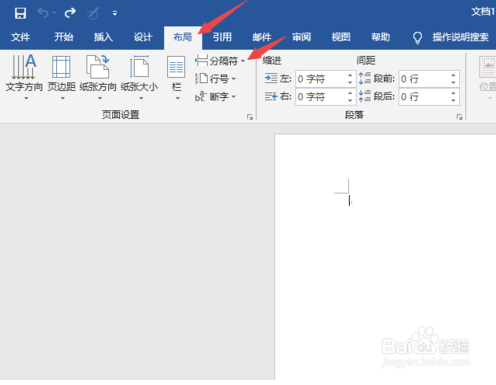Open the 页边距 margins tool
Image resolution: width=496 pixels, height=385 pixels.
coord(62,73)
